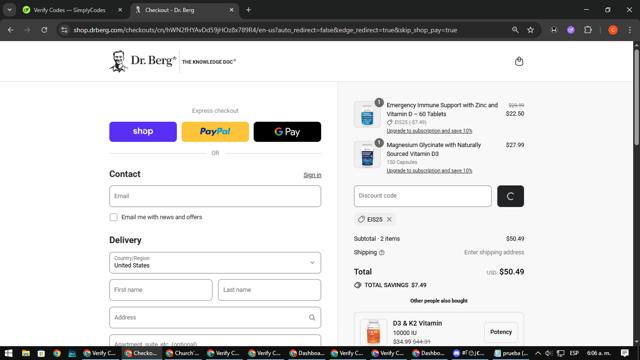Choose PayPal express checkout
The image size is (640, 360).
pyautogui.click(x=215, y=132)
